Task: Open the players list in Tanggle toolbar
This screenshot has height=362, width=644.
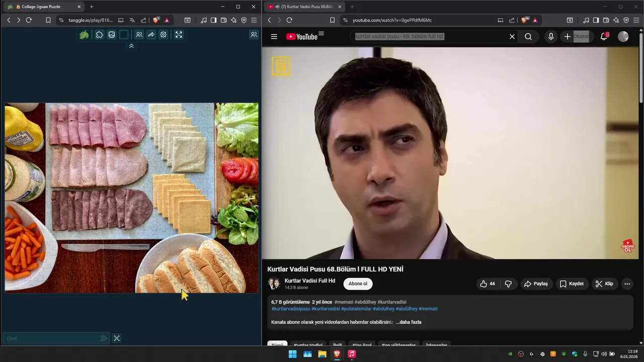Action: pyautogui.click(x=139, y=35)
